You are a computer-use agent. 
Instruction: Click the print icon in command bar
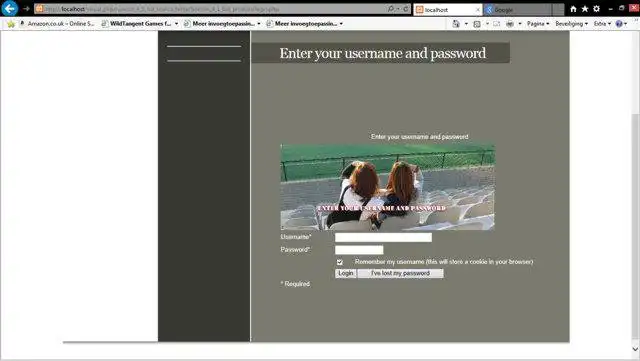(510, 24)
